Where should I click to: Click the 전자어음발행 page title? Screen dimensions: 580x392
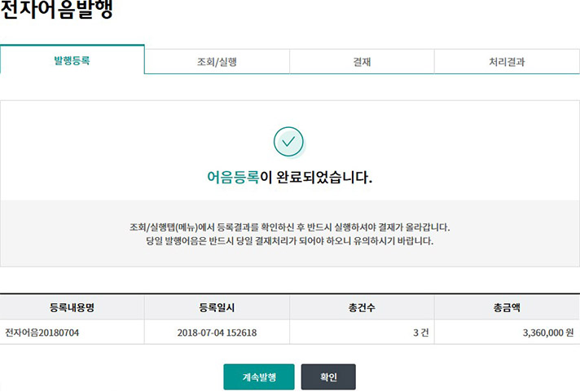click(x=57, y=11)
